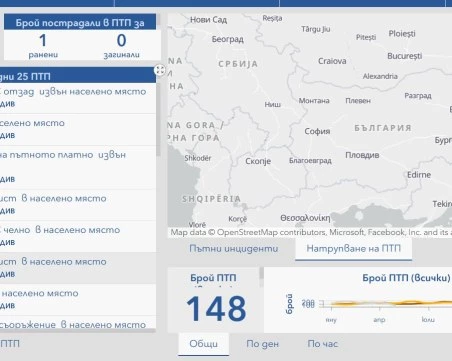Click Нови Сад on the map

tap(209, 20)
